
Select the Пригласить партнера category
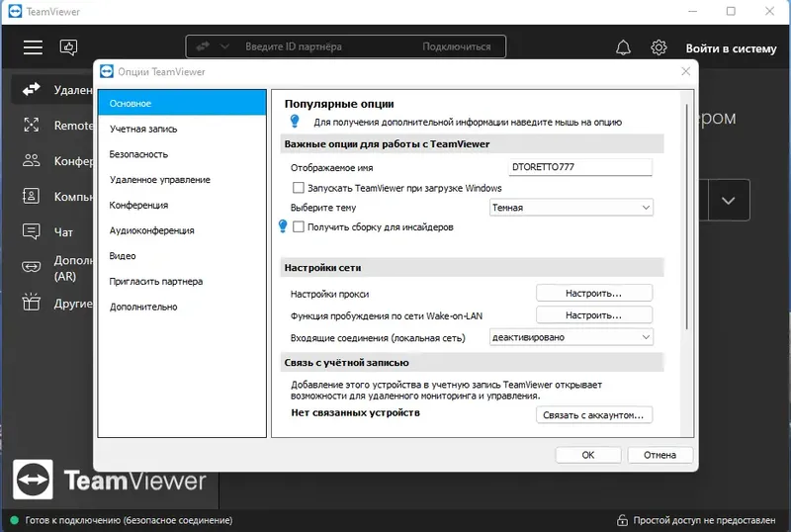click(182, 281)
